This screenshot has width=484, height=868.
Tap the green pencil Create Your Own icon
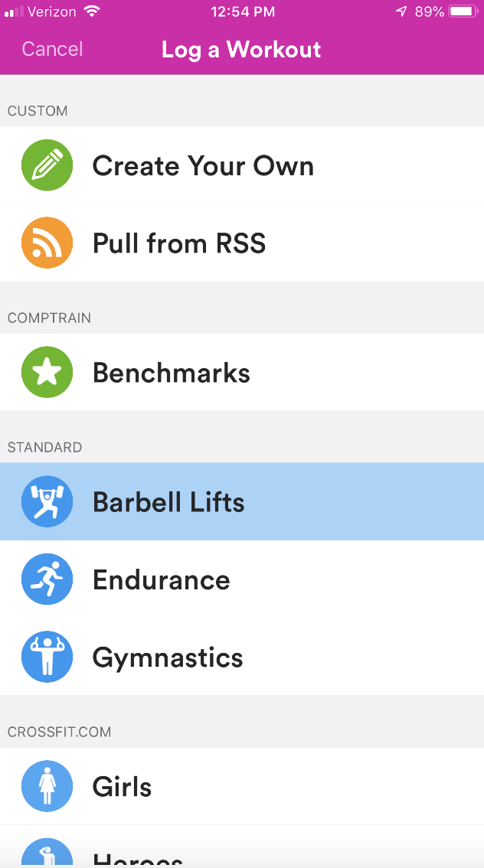[47, 165]
